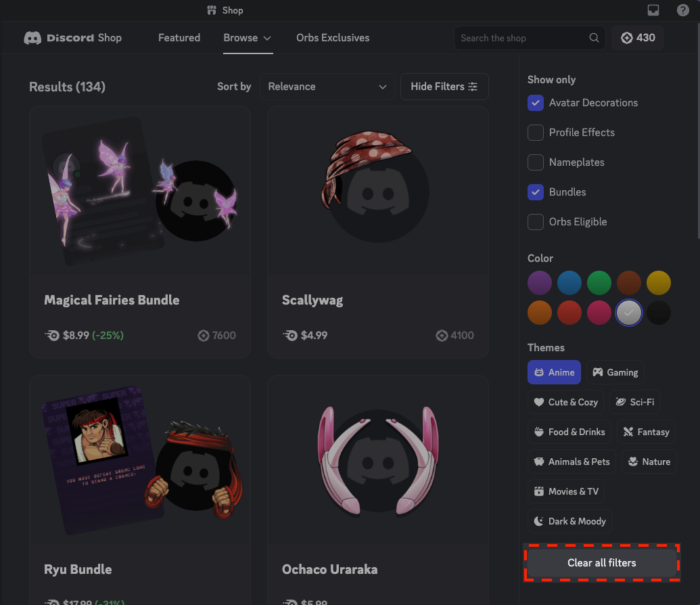Pick the purple color swatch

[540, 283]
